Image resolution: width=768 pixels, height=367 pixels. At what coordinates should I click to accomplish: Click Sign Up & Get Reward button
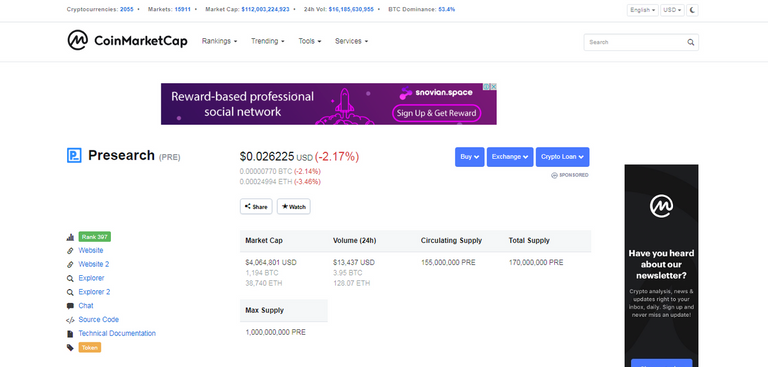(436, 113)
